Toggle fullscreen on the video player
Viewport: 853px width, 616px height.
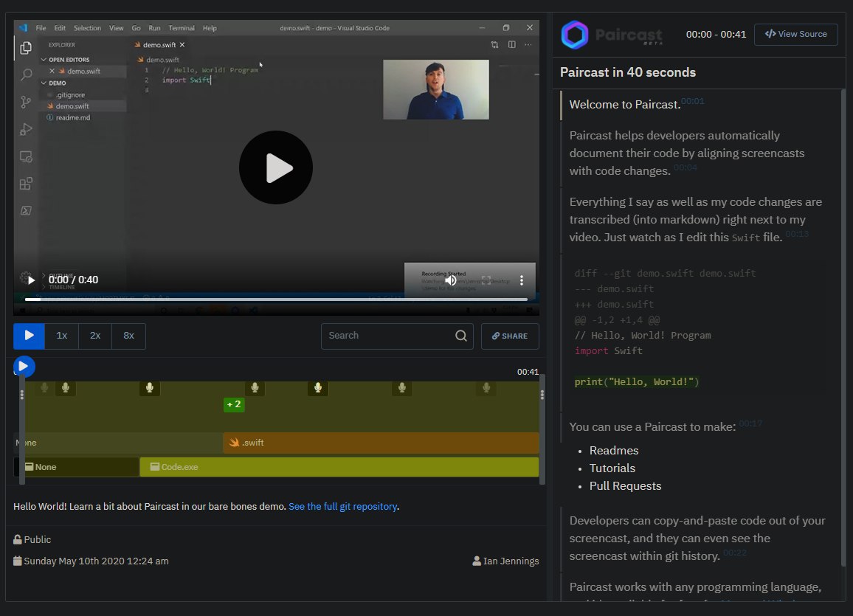(486, 280)
